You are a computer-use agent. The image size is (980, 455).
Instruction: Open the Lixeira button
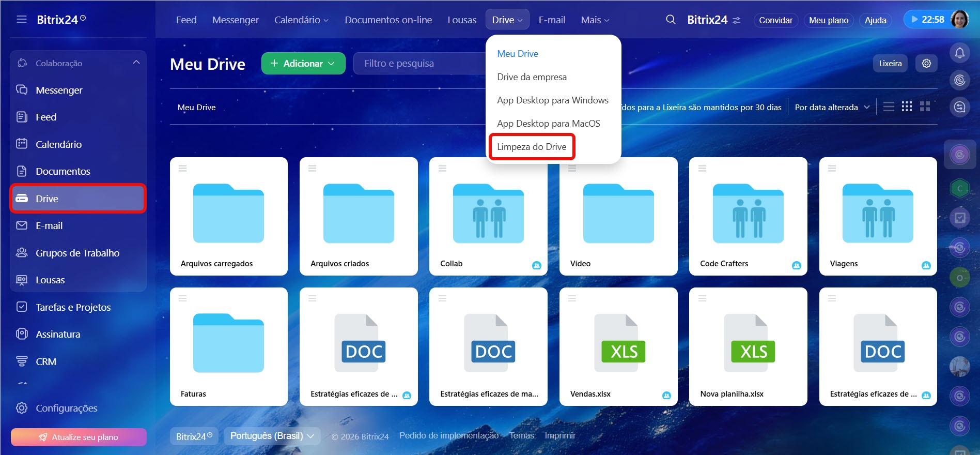click(890, 63)
